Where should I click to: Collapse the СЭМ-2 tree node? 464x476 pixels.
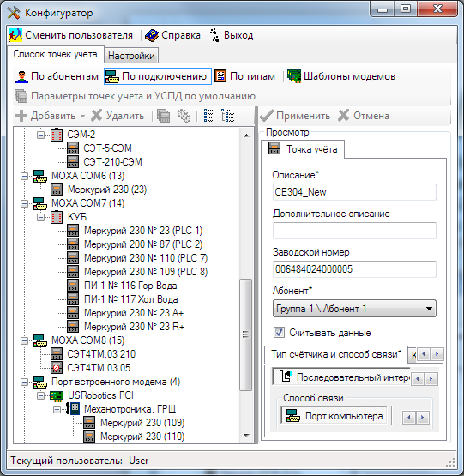40,135
